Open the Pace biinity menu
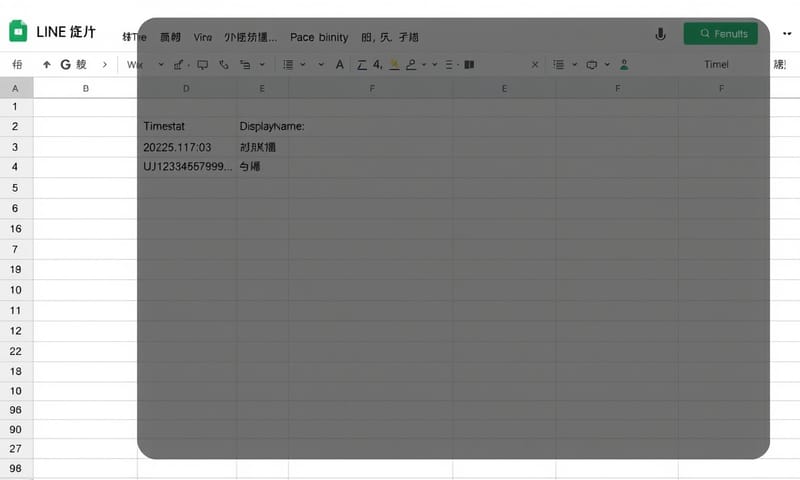The height and width of the screenshot is (480, 800). coord(319,37)
